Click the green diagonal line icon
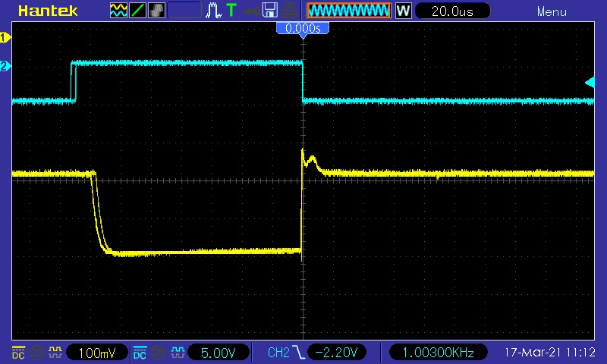 [x=137, y=11]
